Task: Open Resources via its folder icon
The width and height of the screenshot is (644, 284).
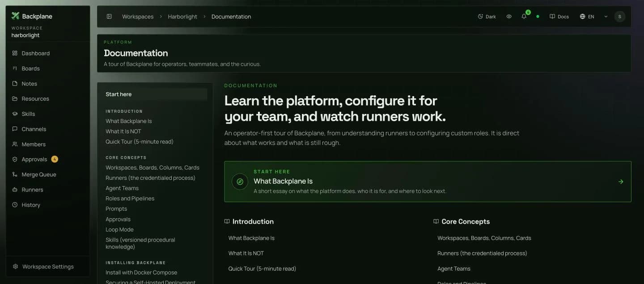Action: pos(15,99)
